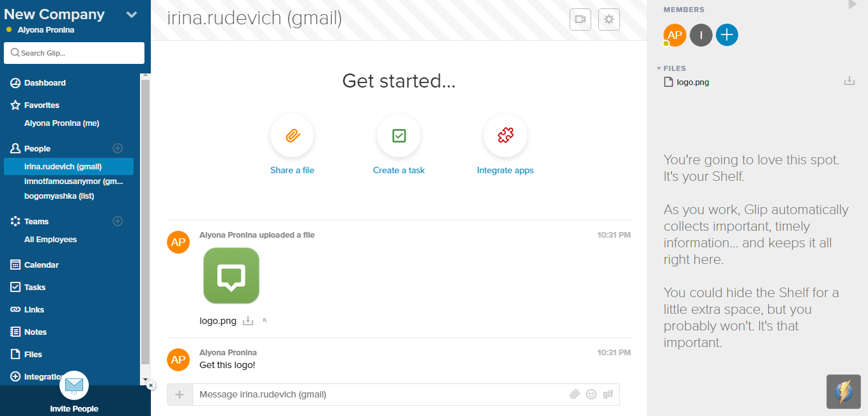Collapse the Files section on the shelf

tap(659, 68)
